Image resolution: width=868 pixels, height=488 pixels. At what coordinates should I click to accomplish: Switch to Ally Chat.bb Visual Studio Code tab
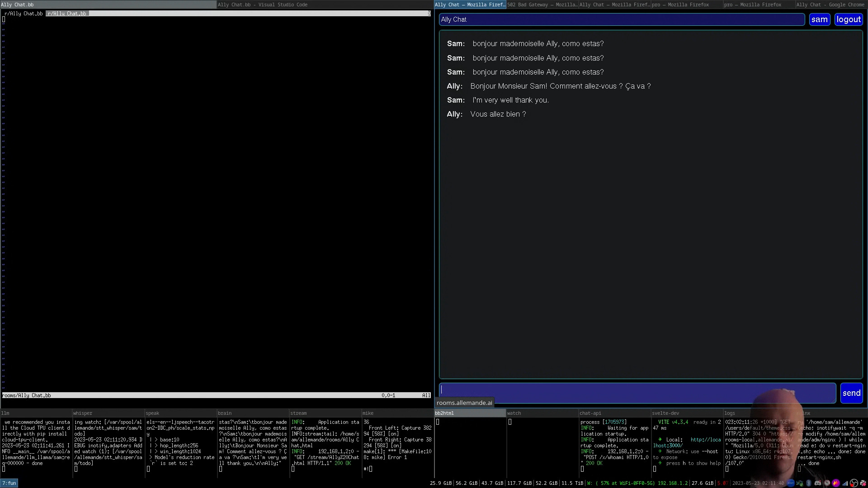pos(325,5)
